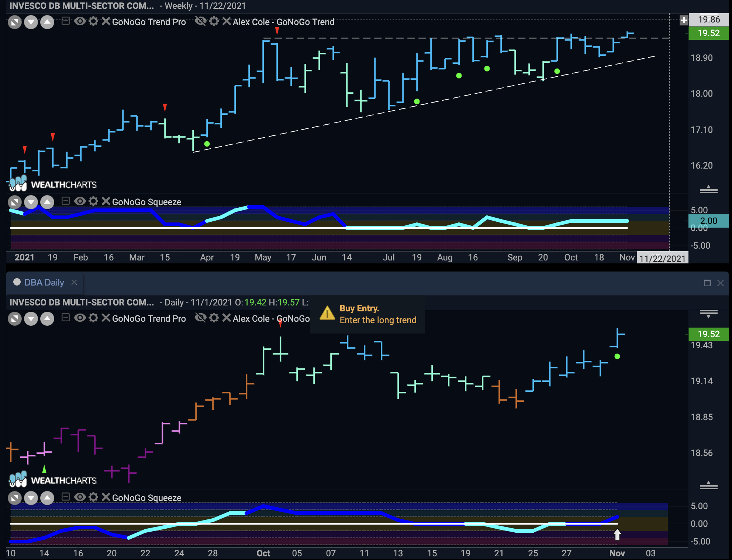
Task: Close the DBA Daily tab
Action: pyautogui.click(x=74, y=282)
